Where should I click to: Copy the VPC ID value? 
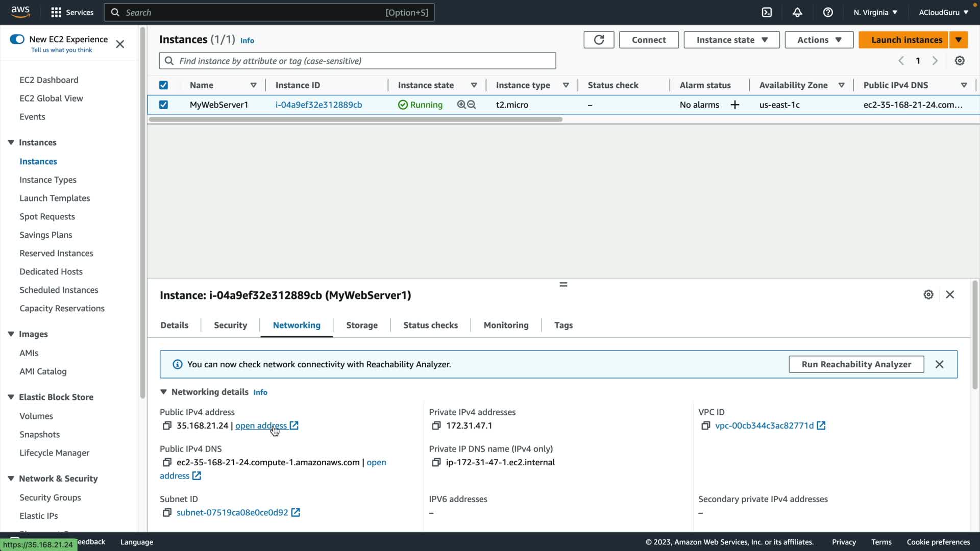tap(705, 425)
